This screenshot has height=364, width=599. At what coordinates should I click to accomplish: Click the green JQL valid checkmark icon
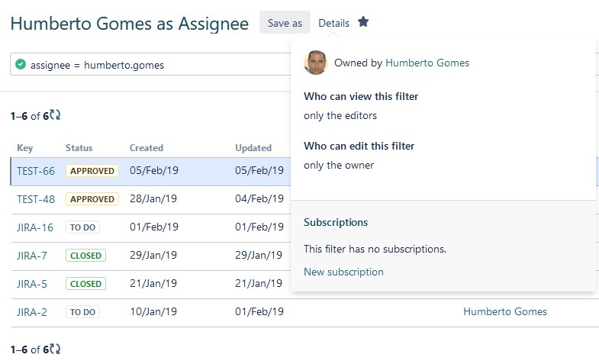[21, 64]
